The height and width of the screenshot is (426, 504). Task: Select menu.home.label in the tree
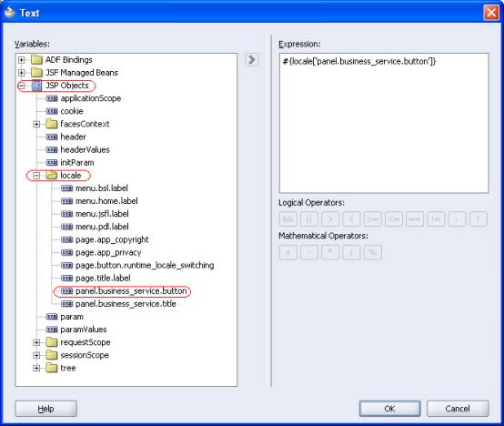[106, 201]
